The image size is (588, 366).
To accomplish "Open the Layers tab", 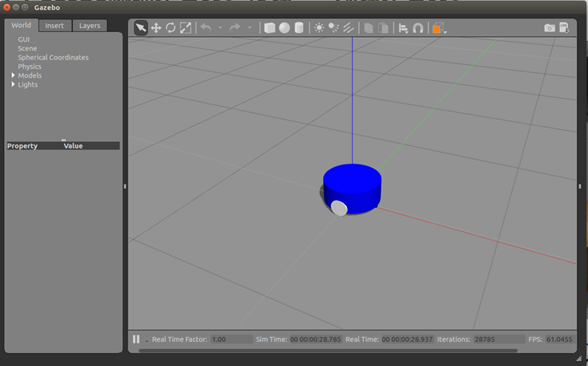I will [90, 26].
